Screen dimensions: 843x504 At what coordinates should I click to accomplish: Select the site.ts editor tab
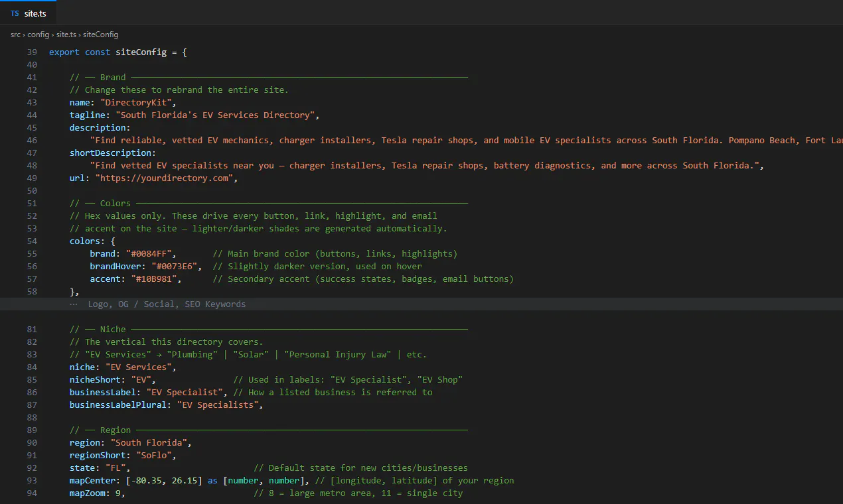[x=28, y=13]
